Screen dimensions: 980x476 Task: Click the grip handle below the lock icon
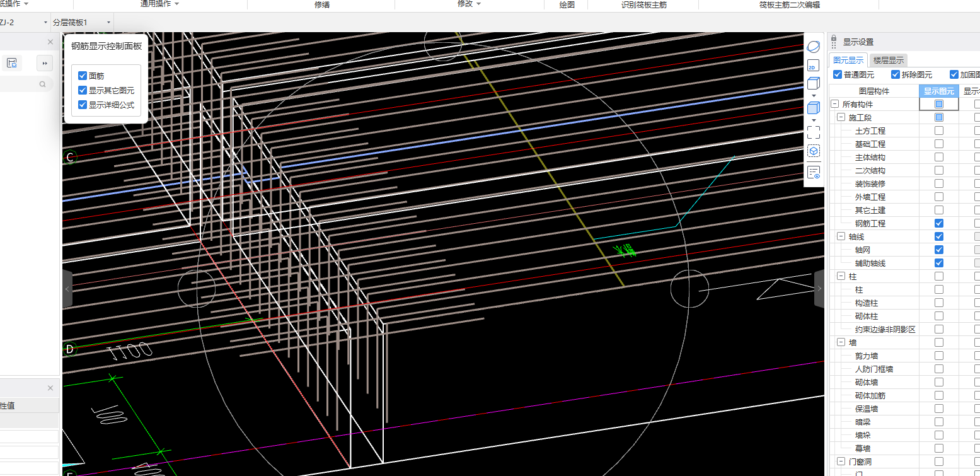coord(834,47)
